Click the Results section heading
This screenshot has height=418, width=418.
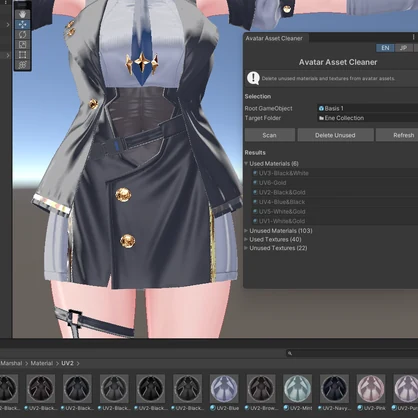(x=255, y=152)
